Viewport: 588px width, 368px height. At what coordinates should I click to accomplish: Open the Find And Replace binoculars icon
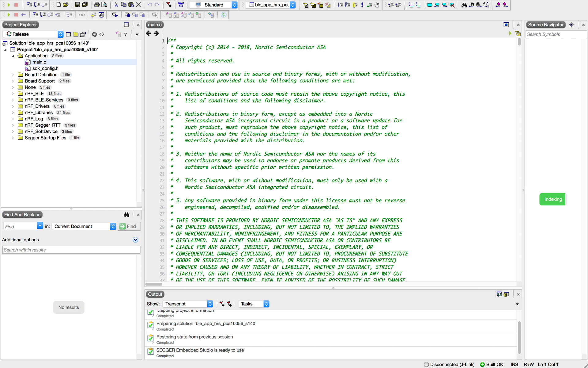point(126,214)
